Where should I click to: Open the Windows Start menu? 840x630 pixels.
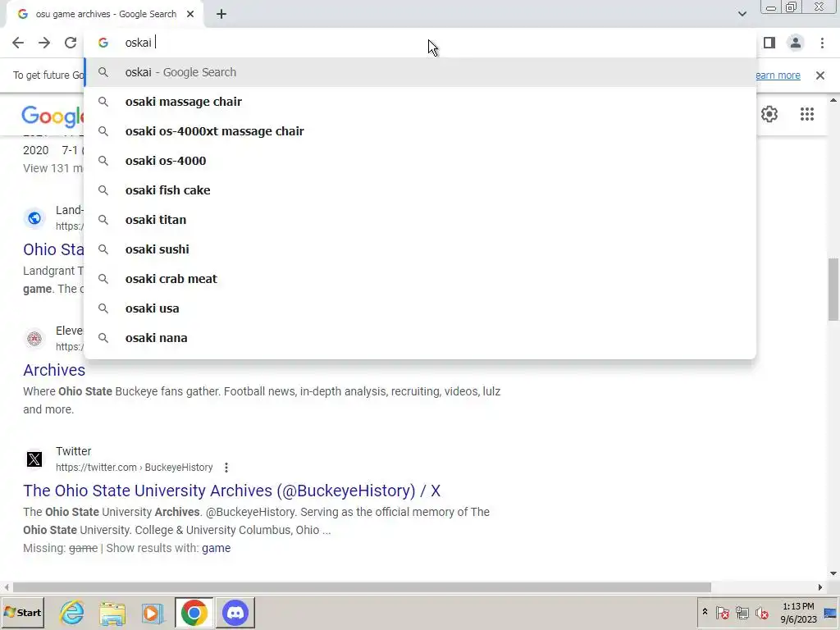[22, 612]
